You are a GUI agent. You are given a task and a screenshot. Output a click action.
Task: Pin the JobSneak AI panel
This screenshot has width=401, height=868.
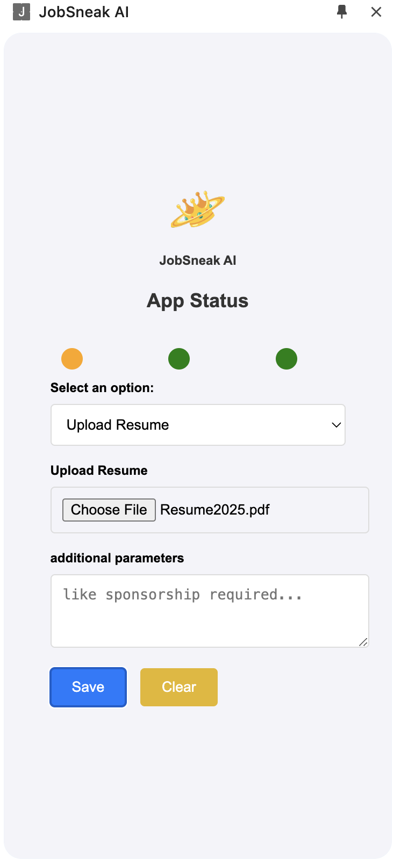pyautogui.click(x=342, y=12)
